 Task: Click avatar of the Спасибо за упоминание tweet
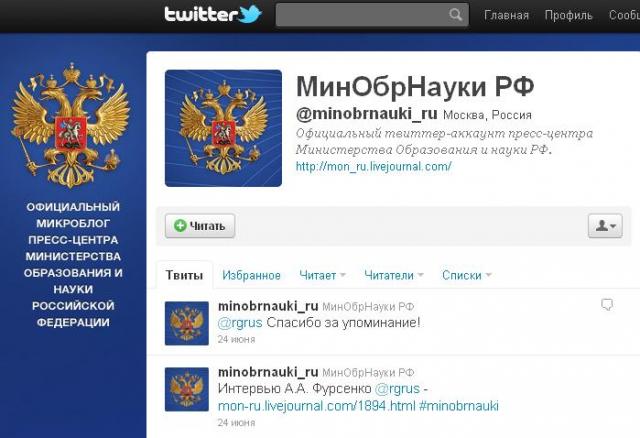[187, 323]
